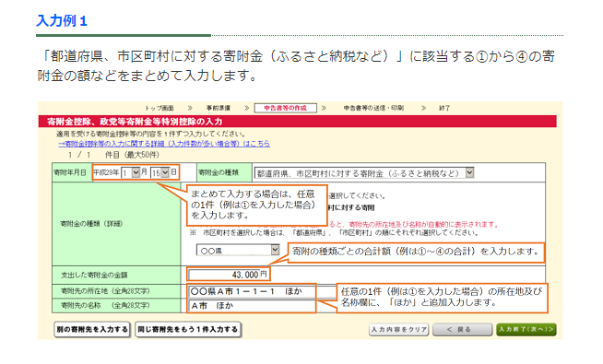This screenshot has width=603, height=364.
Task: Expand the 寄附金の種類 dropdown
Action: 364,173
